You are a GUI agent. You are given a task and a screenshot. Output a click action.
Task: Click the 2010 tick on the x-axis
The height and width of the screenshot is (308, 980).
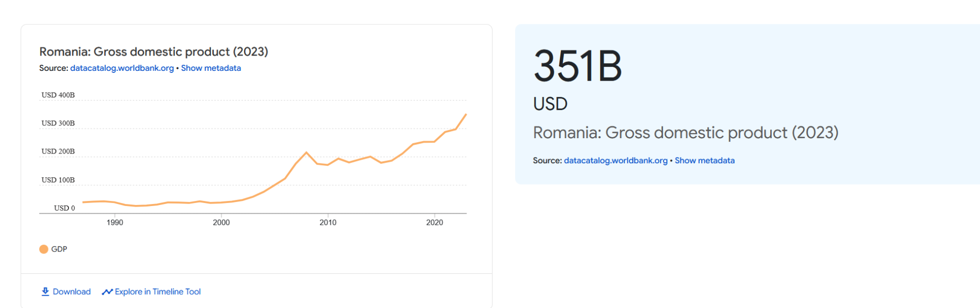pyautogui.click(x=328, y=222)
